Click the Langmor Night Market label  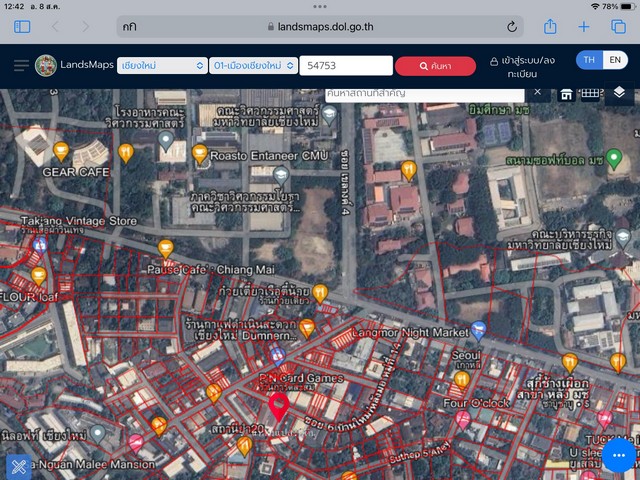410,332
